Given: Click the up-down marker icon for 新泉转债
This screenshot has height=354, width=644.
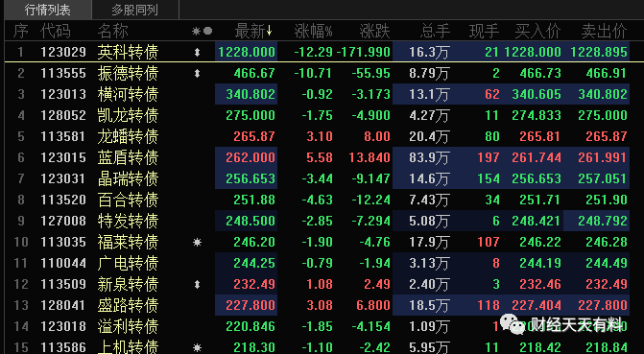Looking at the screenshot, I should click(197, 284).
